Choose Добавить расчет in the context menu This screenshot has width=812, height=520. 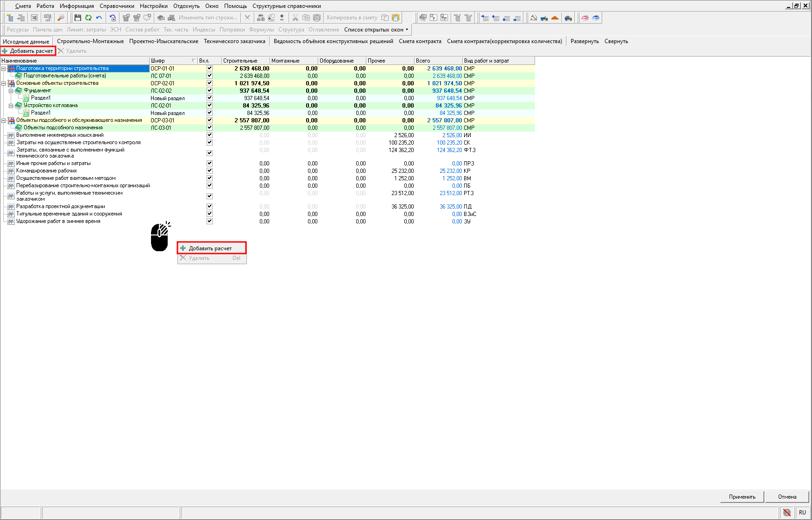[x=210, y=248]
